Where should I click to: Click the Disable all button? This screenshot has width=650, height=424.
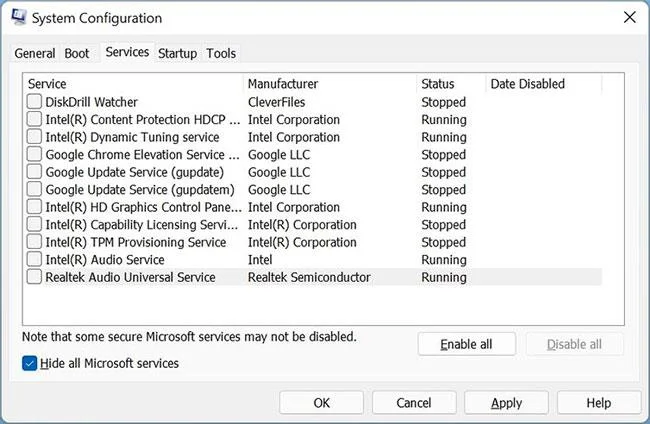point(575,344)
